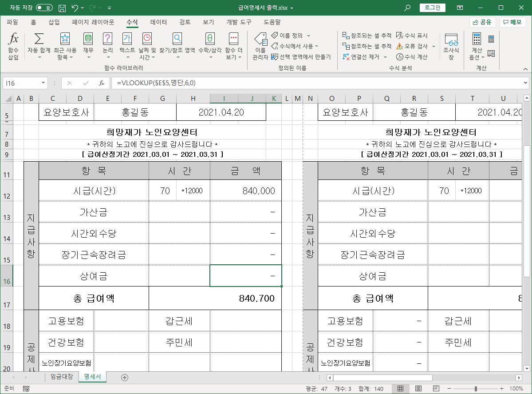Select column H header
Image resolution: width=532 pixels, height=394 pixels.
(x=193, y=99)
